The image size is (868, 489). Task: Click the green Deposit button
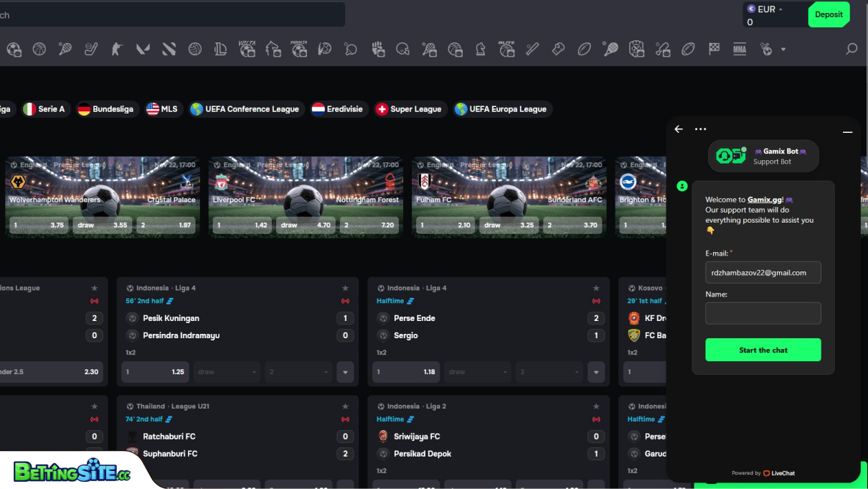(x=829, y=14)
